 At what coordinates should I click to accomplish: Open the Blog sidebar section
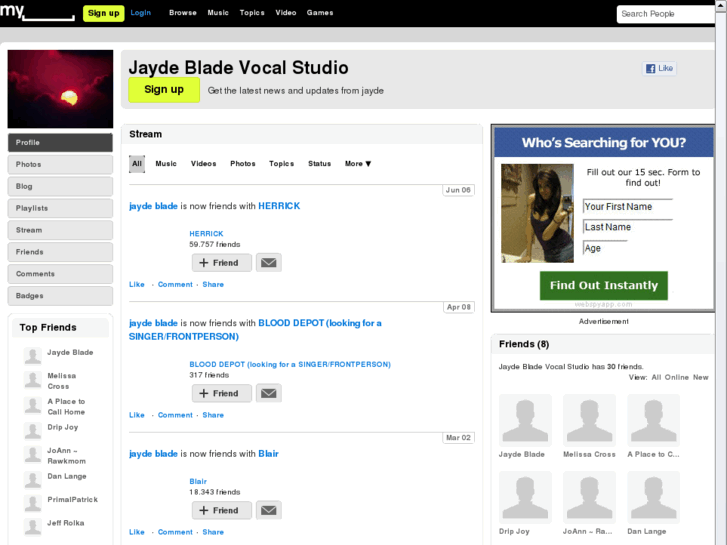(60, 186)
